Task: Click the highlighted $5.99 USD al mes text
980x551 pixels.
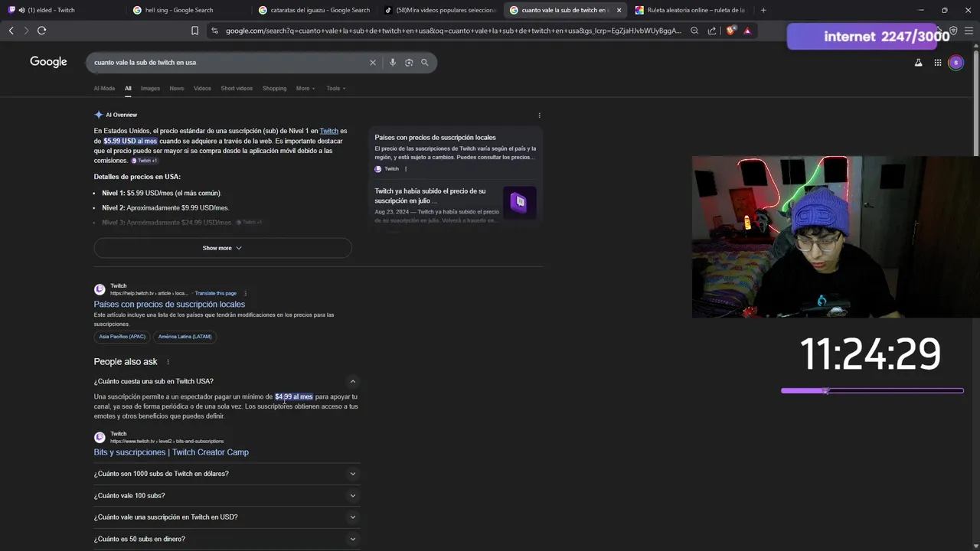Action: (x=130, y=142)
